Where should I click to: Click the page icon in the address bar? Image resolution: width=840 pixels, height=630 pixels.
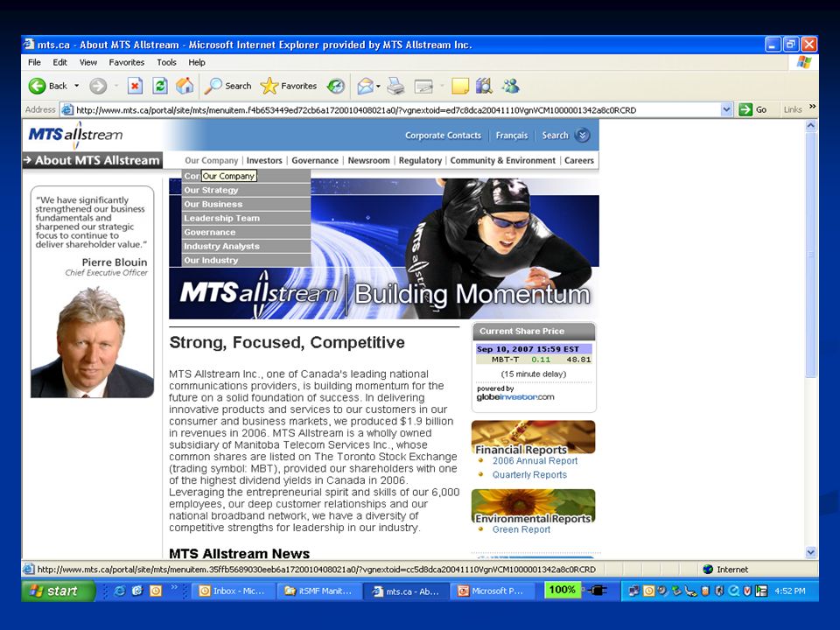tap(67, 110)
